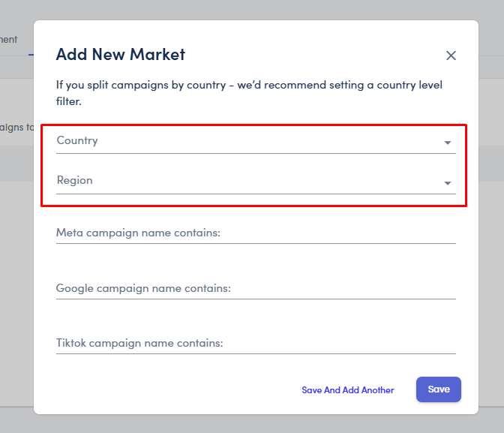Screen dimensions: 504x433
Task: Click the 'Meta campaign name contains:' label
Action: point(138,233)
